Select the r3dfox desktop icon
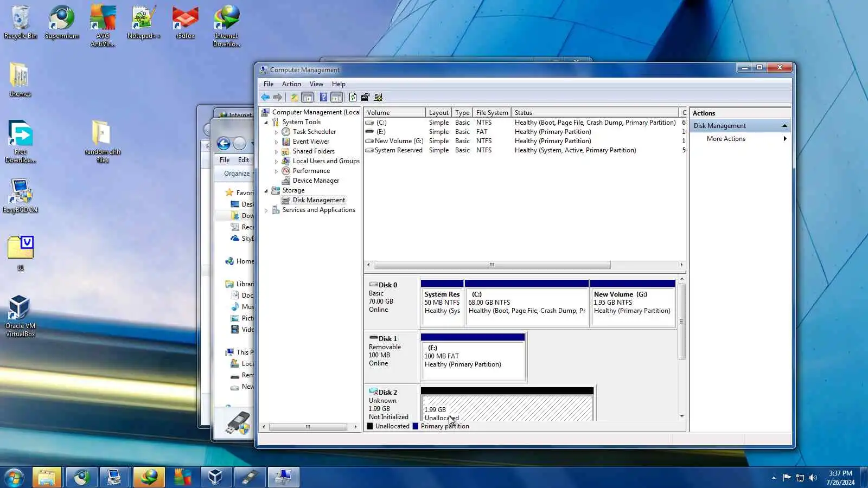 click(185, 23)
